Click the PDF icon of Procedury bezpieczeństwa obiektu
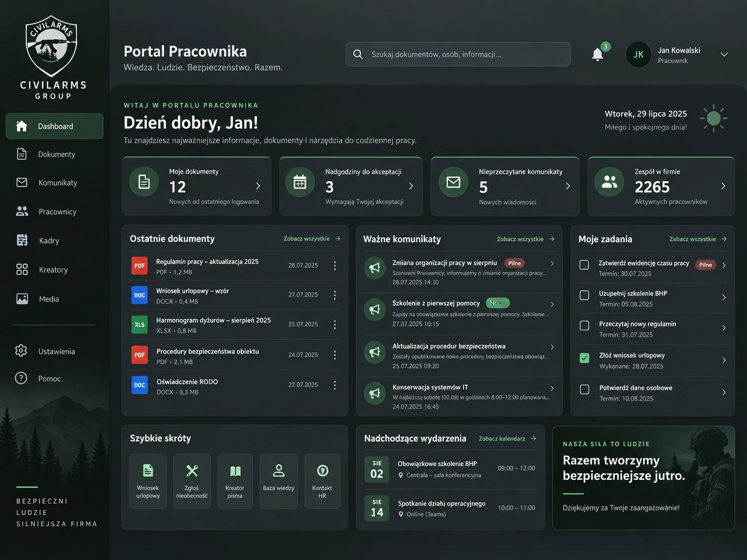747x560 pixels. coord(139,355)
